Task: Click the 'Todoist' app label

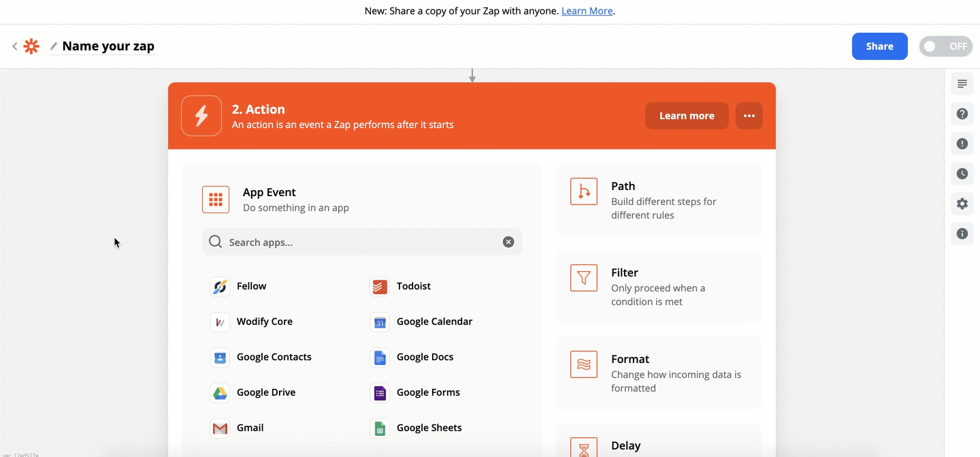Action: [414, 286]
